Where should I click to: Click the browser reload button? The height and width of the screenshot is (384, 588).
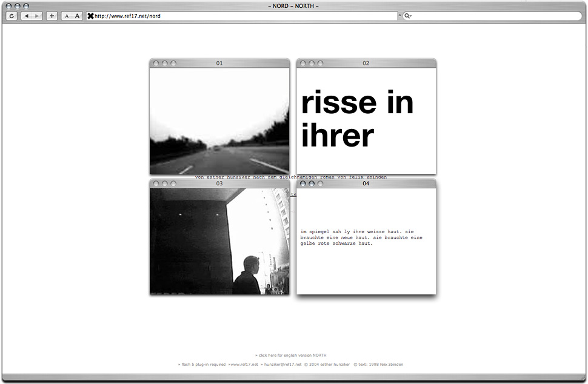[12, 16]
